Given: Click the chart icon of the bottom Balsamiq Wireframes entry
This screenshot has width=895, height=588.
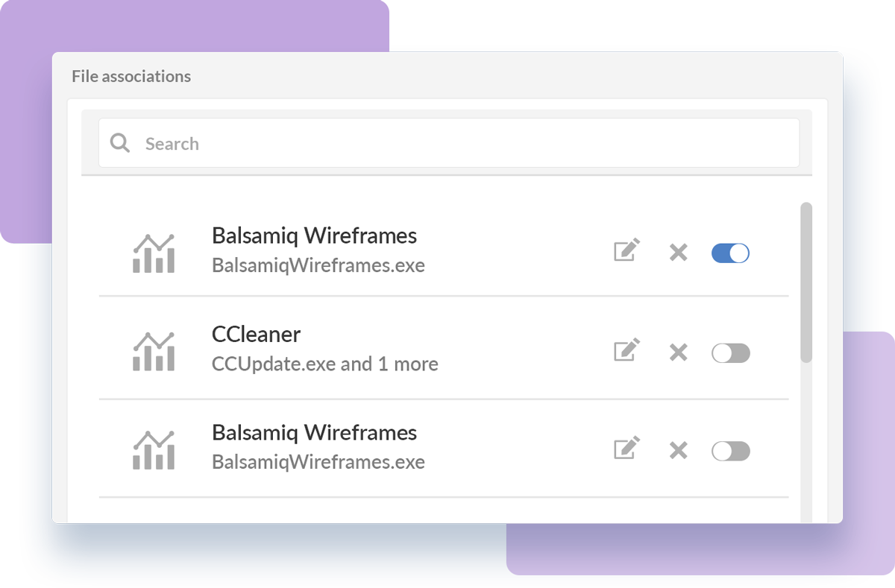Looking at the screenshot, I should point(154,450).
